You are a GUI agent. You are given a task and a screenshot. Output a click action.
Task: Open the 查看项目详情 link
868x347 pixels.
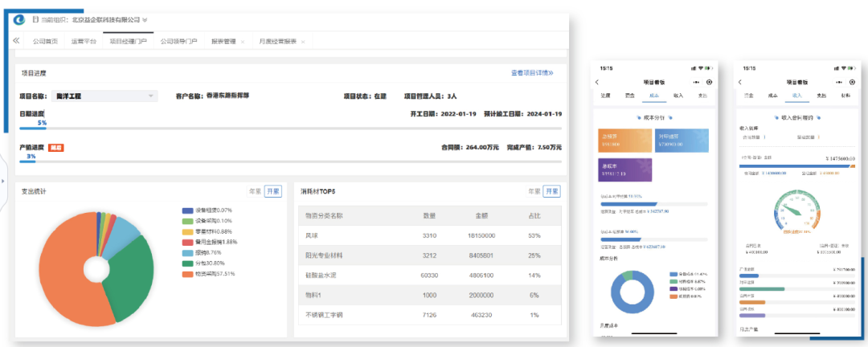(531, 73)
